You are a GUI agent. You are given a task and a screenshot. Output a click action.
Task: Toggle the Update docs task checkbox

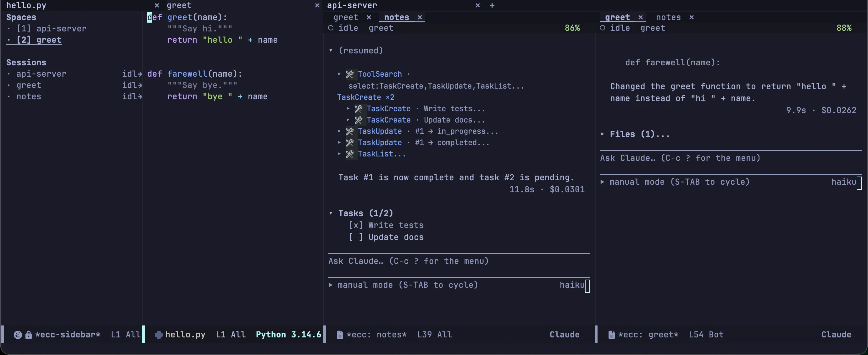point(356,237)
